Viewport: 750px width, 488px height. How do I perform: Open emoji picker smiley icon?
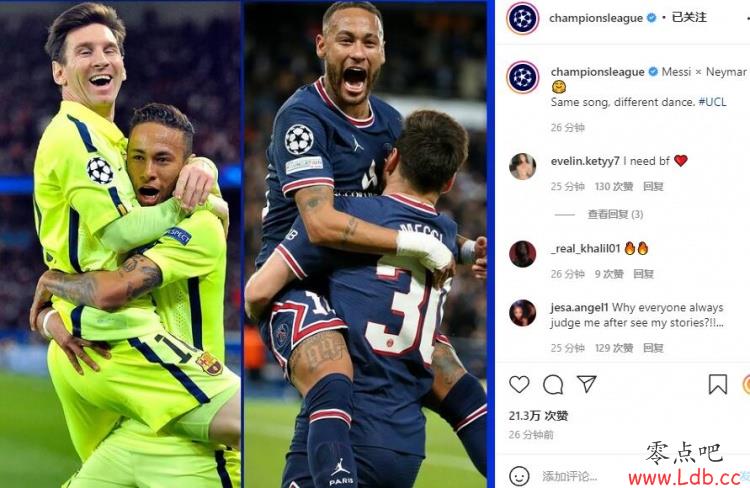pyautogui.click(x=519, y=476)
